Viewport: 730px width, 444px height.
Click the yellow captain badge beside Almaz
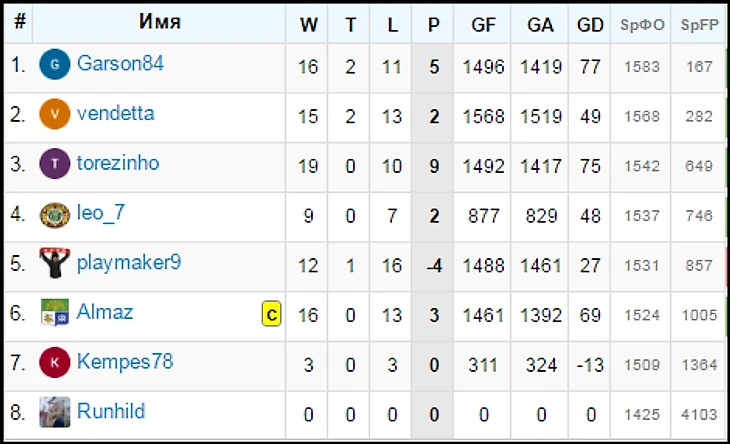point(271,314)
